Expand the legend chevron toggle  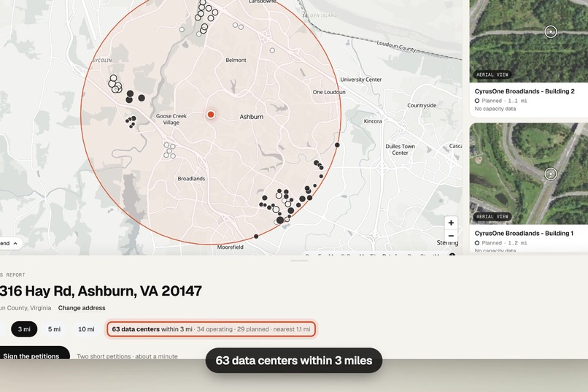coord(15,244)
